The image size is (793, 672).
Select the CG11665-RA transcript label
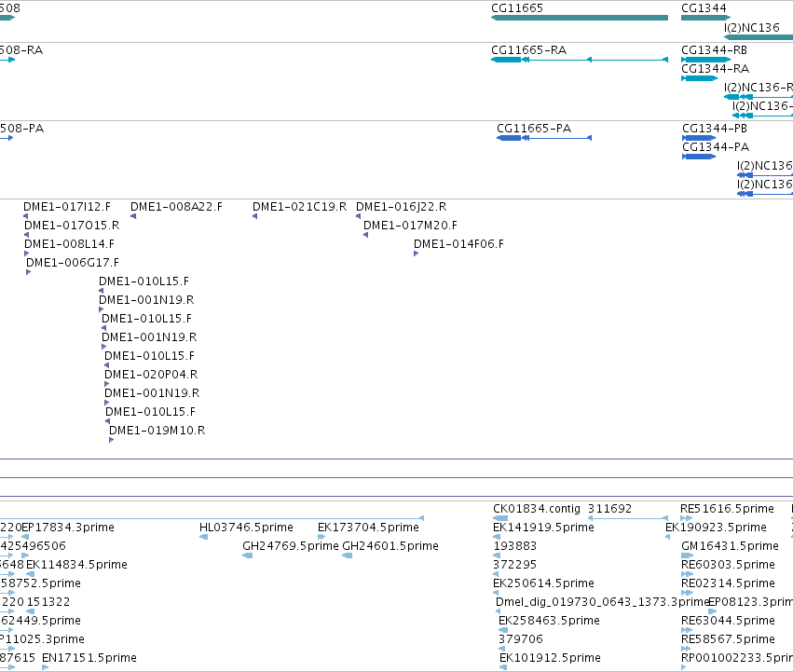[528, 50]
